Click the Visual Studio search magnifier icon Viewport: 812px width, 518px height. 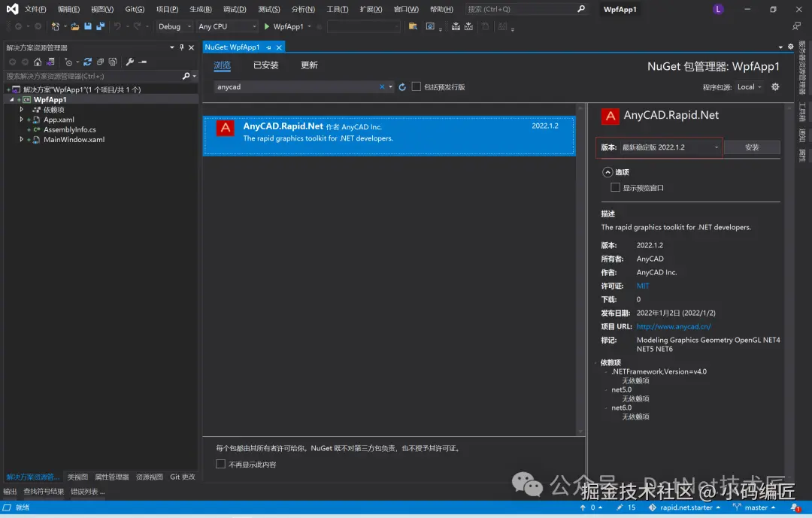click(x=581, y=9)
